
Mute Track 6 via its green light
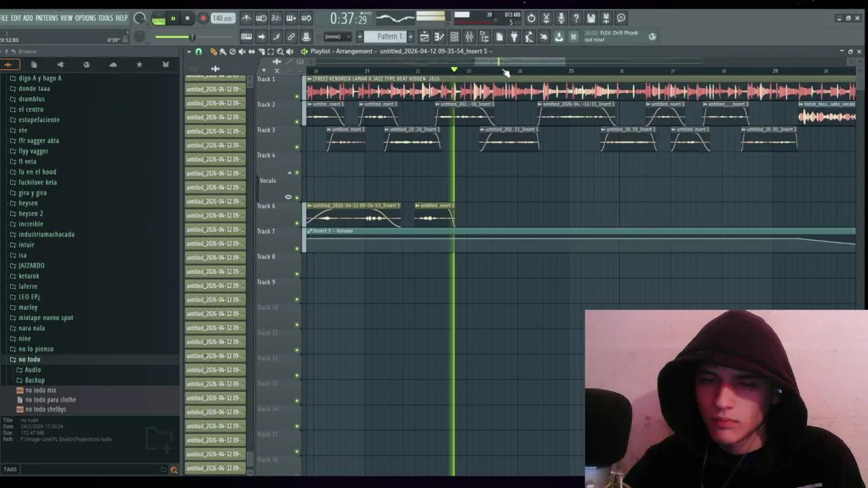(297, 223)
